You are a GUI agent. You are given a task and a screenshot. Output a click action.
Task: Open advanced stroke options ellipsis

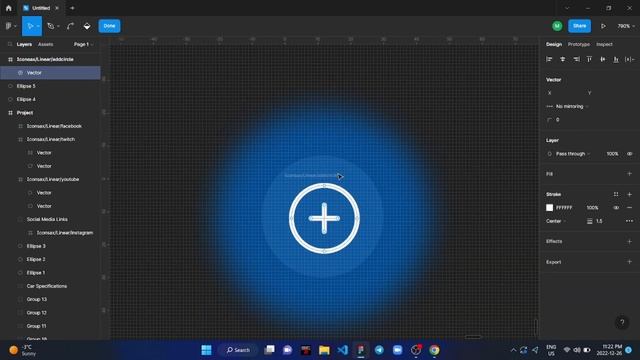pos(629,221)
